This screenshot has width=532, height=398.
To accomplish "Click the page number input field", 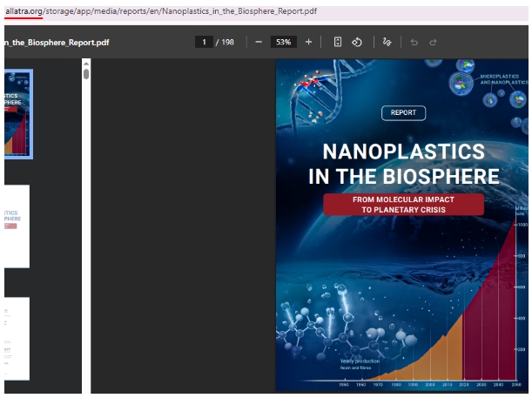I will (x=204, y=42).
